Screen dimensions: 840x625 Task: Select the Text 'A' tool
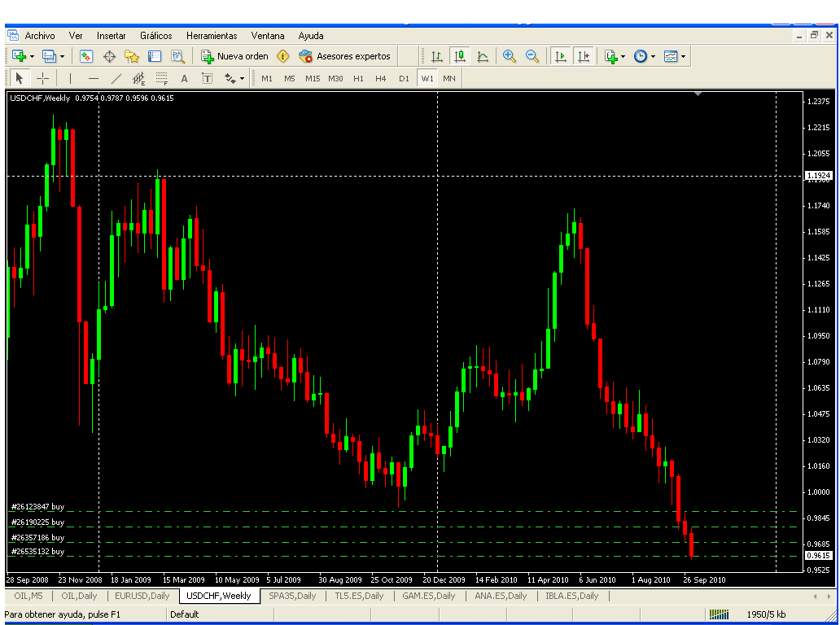coord(184,79)
